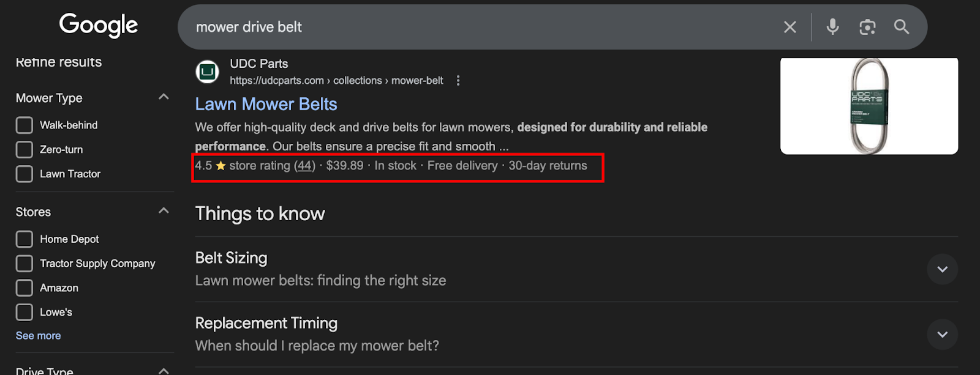This screenshot has width=980, height=375.
Task: Click the magnifying glass search icon
Action: (x=902, y=27)
